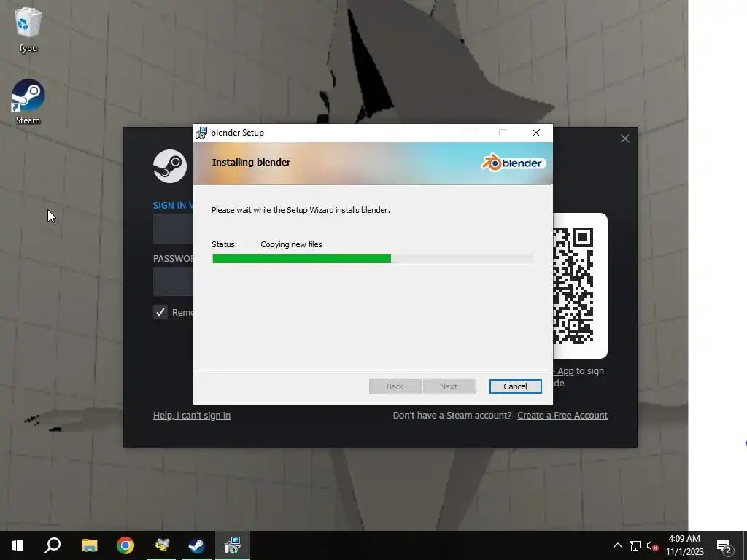Switch to blender Setup installer on the taskbar
The width and height of the screenshot is (747, 560).
[x=233, y=545]
